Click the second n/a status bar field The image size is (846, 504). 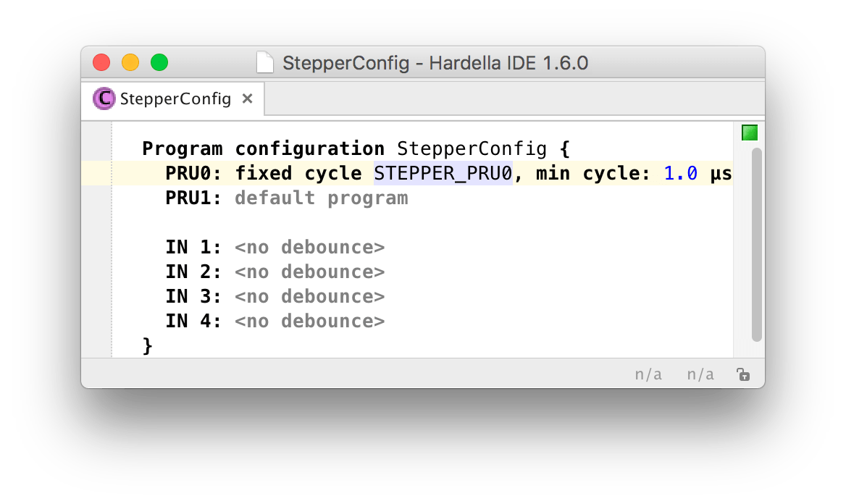700,374
